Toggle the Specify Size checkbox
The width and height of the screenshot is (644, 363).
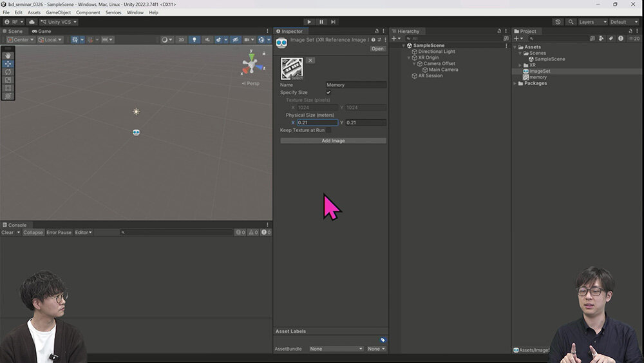click(x=328, y=93)
